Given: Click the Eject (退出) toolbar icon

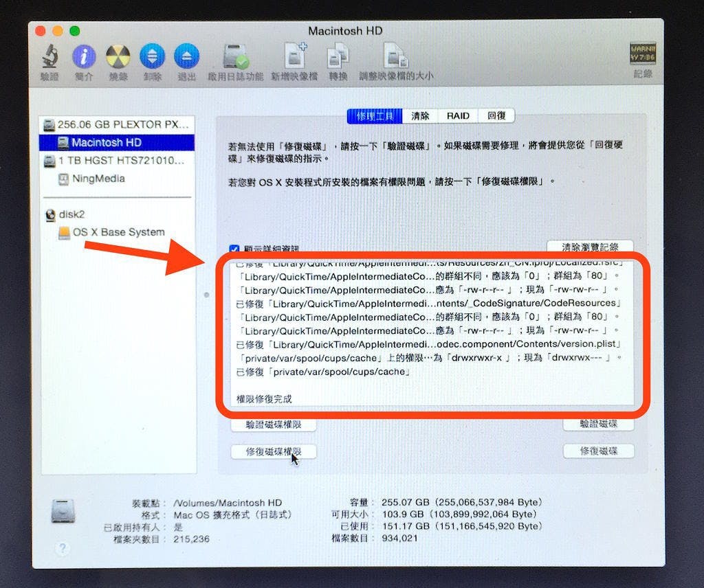Looking at the screenshot, I should (186, 56).
